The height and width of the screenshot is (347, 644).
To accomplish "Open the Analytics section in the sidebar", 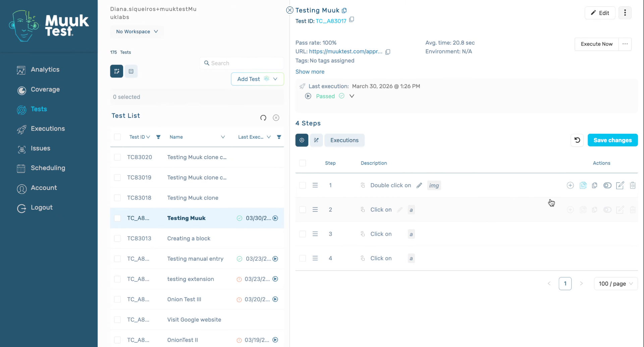I will [x=38, y=70].
